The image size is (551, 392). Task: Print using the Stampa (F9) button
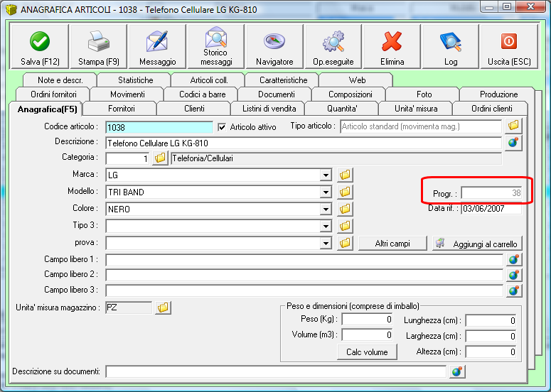tap(98, 46)
